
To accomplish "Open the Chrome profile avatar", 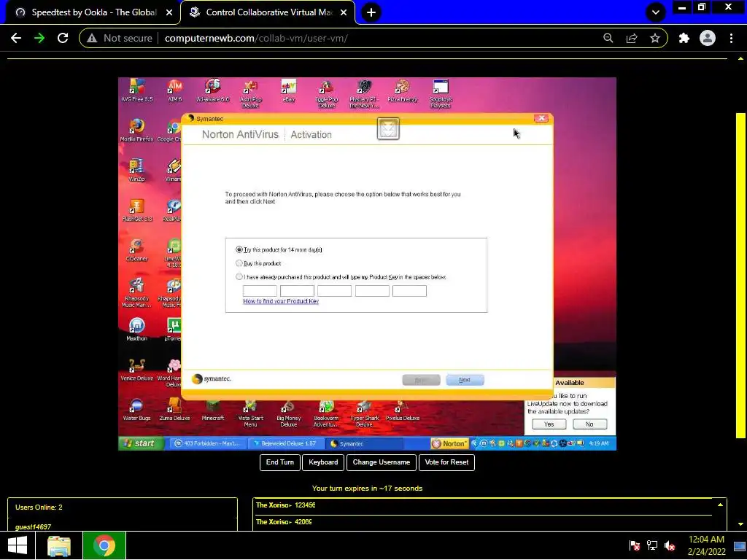I will click(x=708, y=38).
